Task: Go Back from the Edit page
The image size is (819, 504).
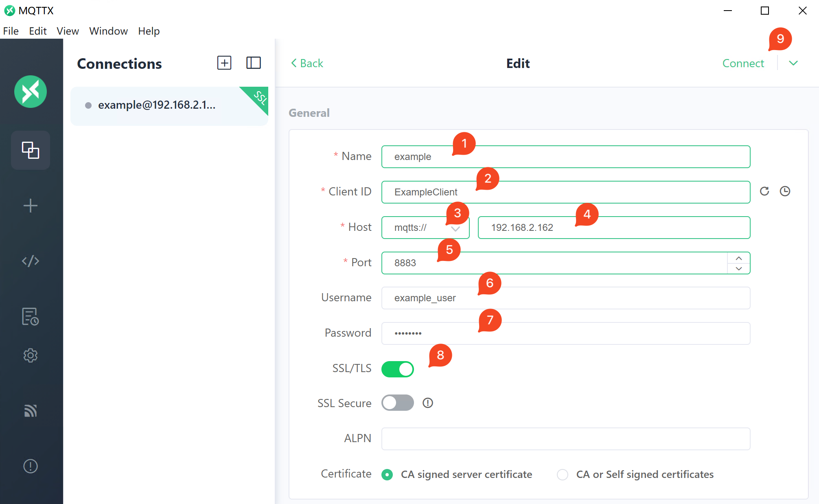Action: pos(307,63)
